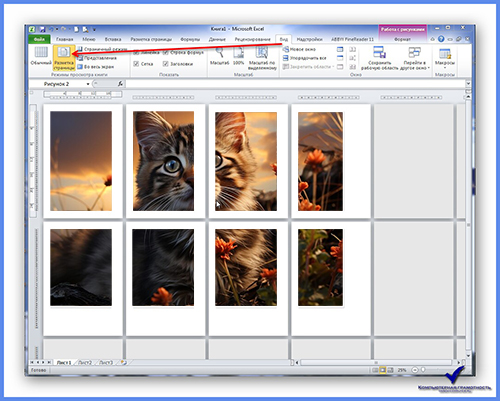Viewport: 500px width, 401px height.
Task: Open Закрепить области freeze panes dropdown
Action: tap(308, 67)
